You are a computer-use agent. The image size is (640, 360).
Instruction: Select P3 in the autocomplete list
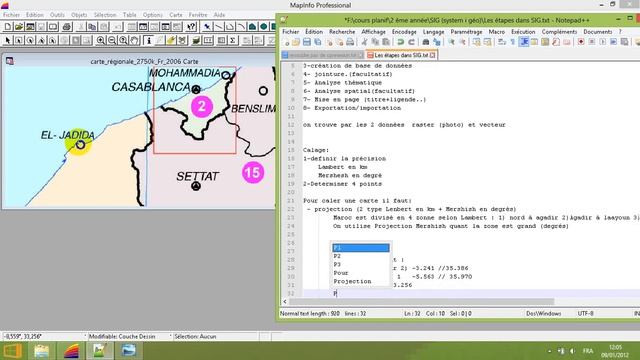click(361, 264)
